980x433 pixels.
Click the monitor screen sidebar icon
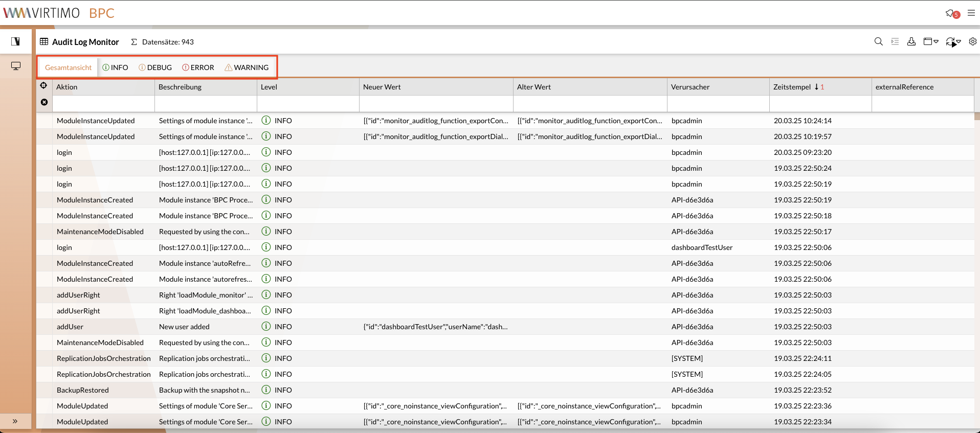coord(16,66)
